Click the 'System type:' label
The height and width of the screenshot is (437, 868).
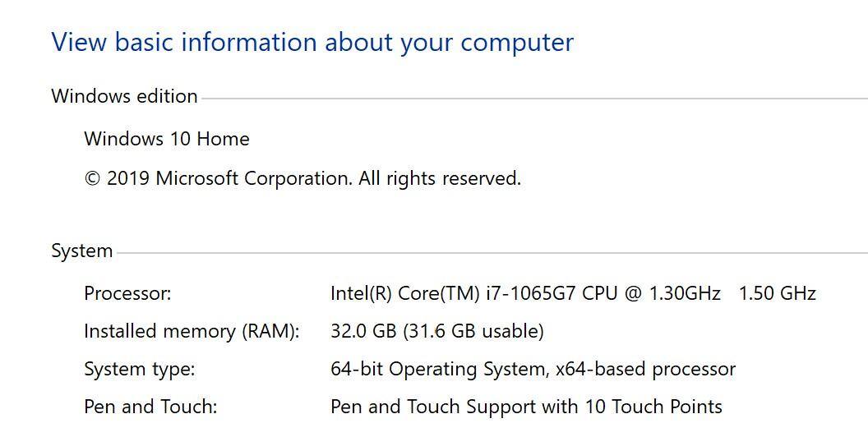point(140,369)
